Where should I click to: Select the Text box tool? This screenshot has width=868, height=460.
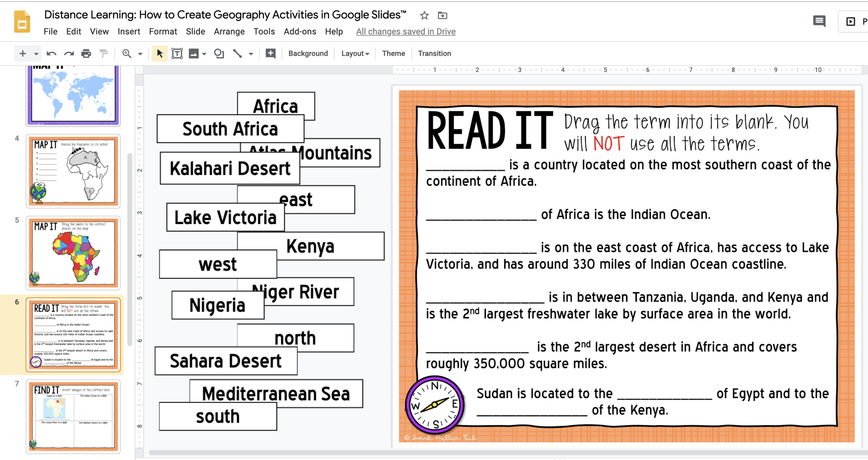click(x=177, y=53)
